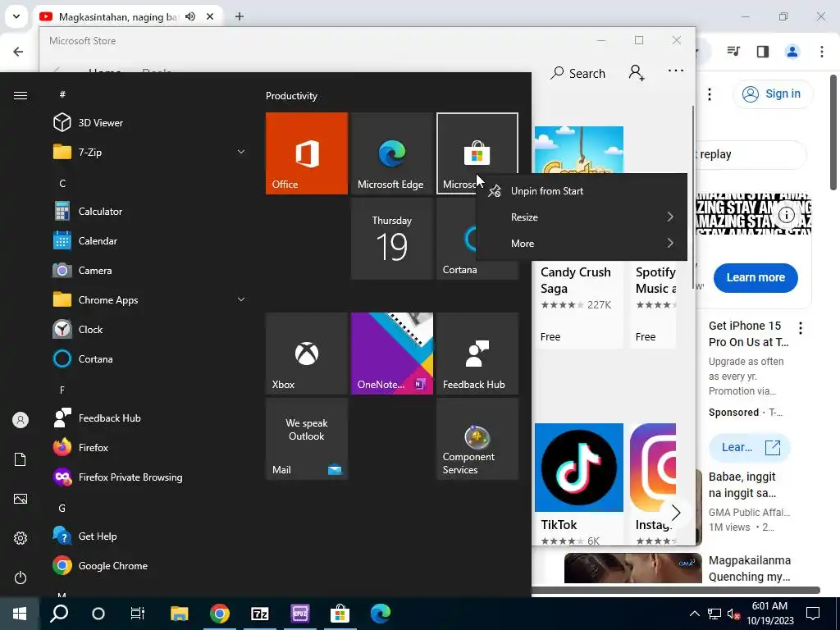
Task: Show hidden system tray icons
Action: pyautogui.click(x=694, y=614)
